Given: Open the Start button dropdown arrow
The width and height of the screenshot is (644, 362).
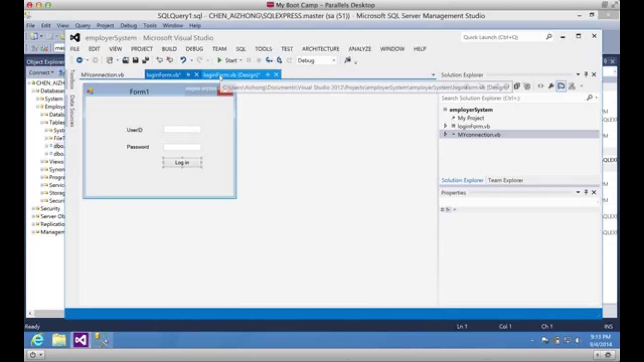Looking at the screenshot, I should pos(240,60).
